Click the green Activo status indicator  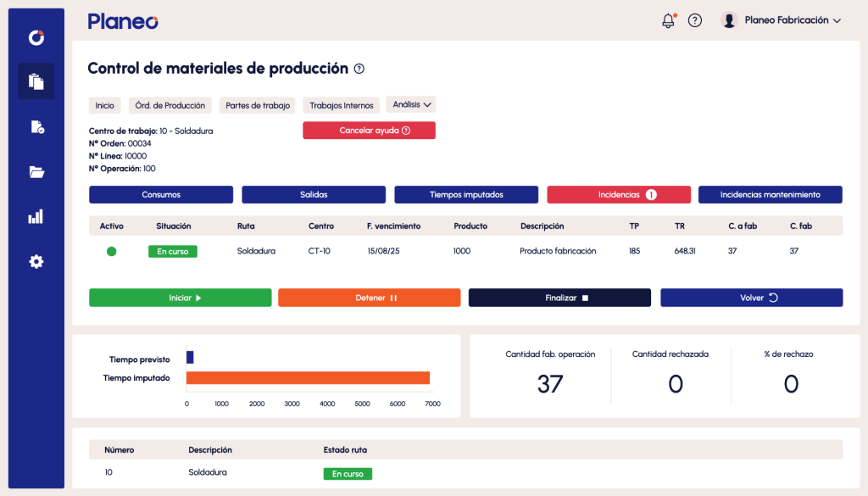click(x=111, y=250)
